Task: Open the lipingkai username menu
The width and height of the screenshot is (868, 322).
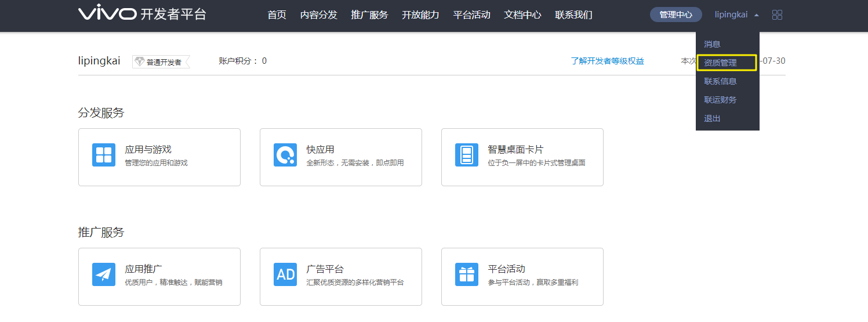Action: 731,15
